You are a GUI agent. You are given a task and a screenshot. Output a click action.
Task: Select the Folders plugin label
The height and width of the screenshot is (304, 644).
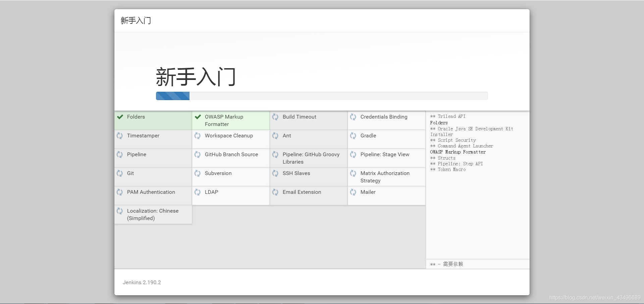[x=136, y=117]
